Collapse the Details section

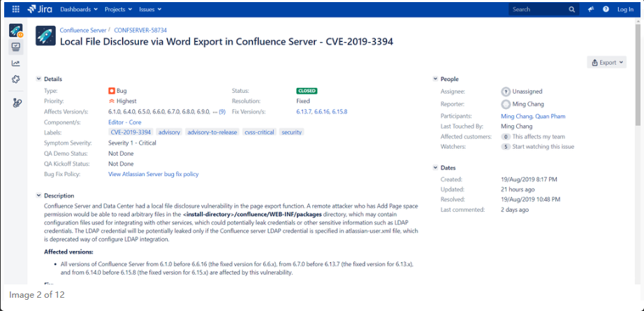tap(38, 79)
